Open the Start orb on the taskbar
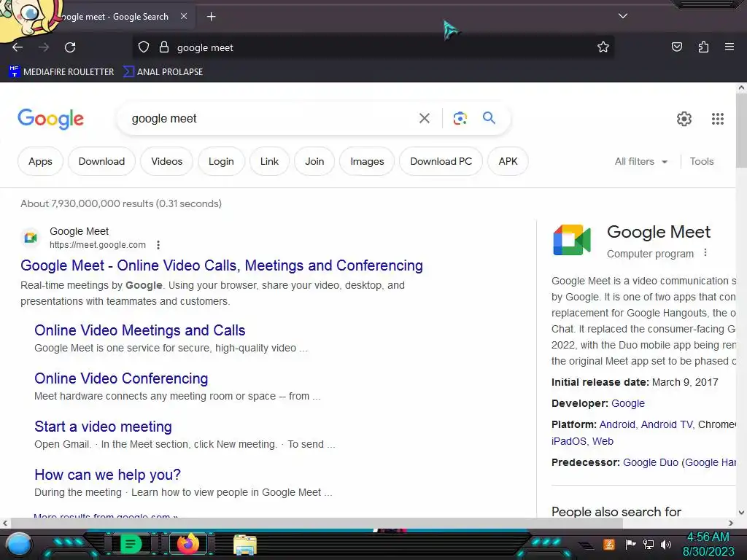Viewport: 747px width, 560px height. [19, 545]
